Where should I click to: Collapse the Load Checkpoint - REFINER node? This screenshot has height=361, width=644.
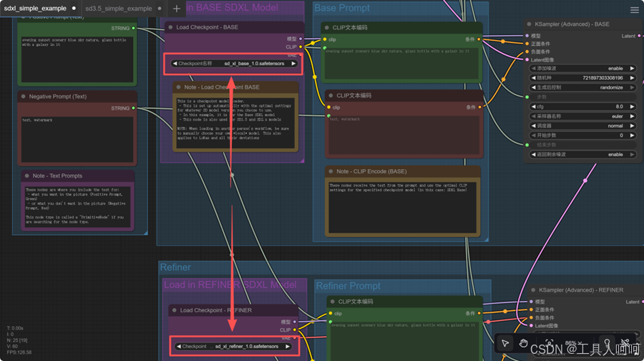(x=174, y=310)
